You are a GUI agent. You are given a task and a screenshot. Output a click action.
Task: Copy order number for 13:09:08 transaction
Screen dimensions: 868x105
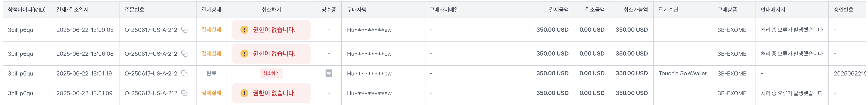(x=184, y=30)
